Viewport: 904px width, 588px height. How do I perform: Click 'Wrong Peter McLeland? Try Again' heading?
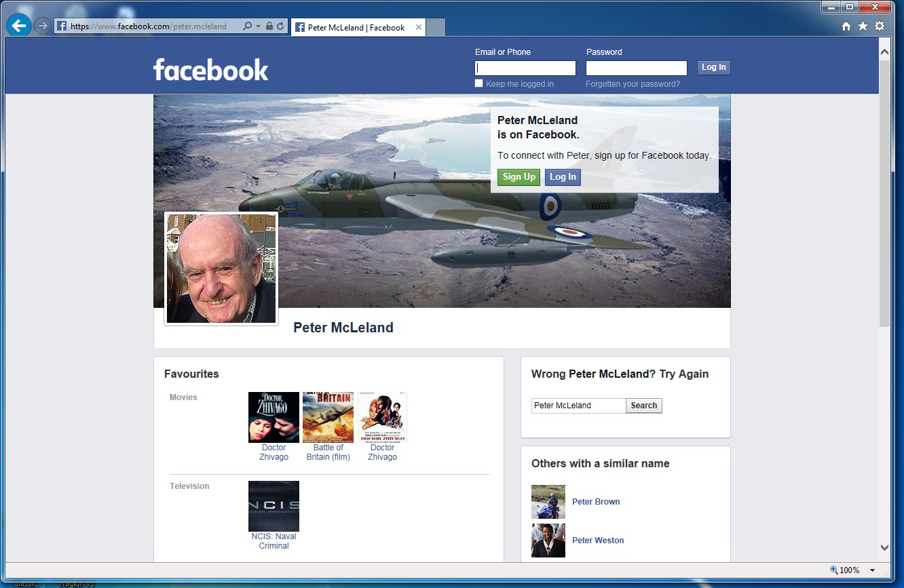(620, 374)
